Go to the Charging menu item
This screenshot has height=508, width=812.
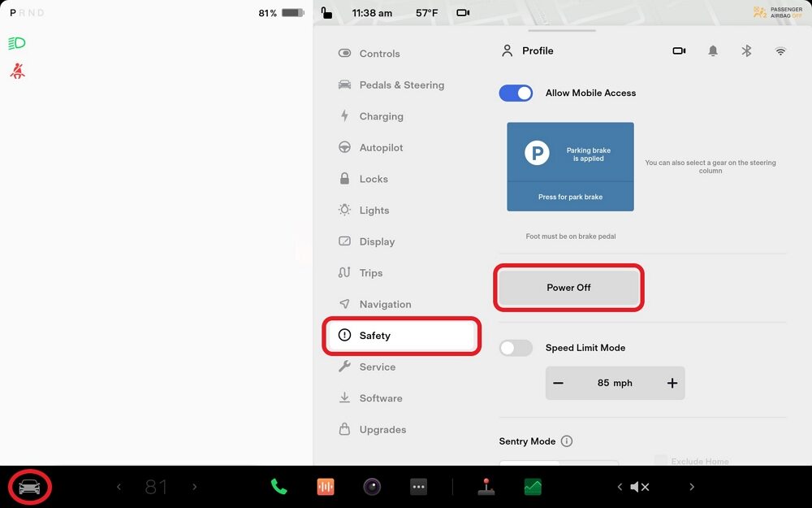(381, 116)
